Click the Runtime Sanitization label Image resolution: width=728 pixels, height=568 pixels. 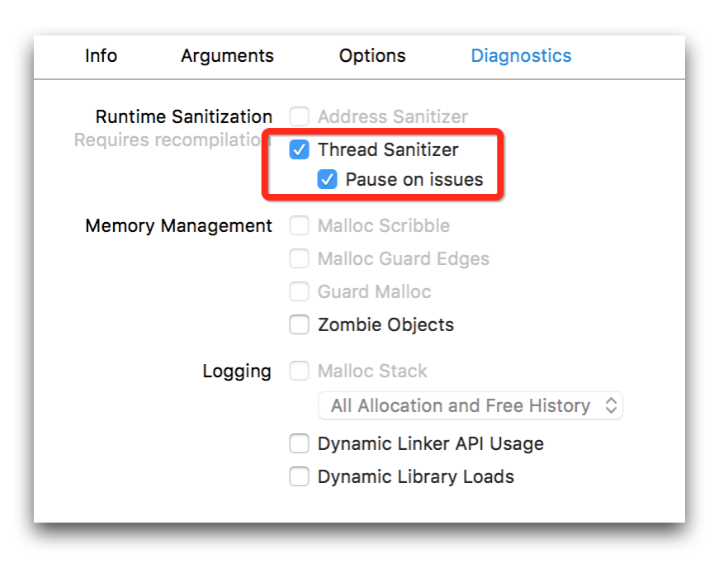coord(183,117)
